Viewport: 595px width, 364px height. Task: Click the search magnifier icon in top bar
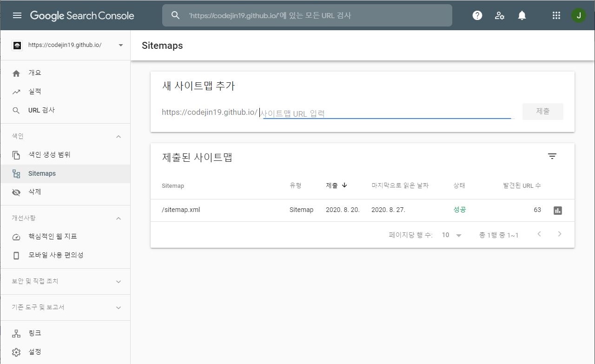175,15
